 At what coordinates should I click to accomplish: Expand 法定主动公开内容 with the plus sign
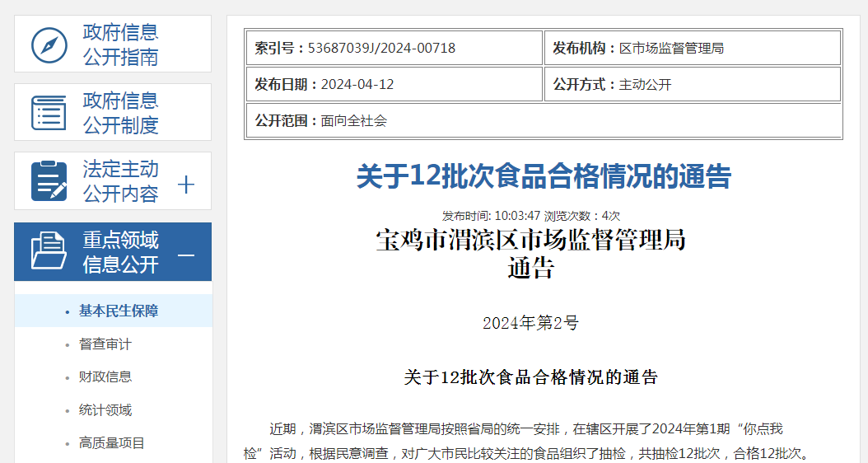pyautogui.click(x=186, y=185)
